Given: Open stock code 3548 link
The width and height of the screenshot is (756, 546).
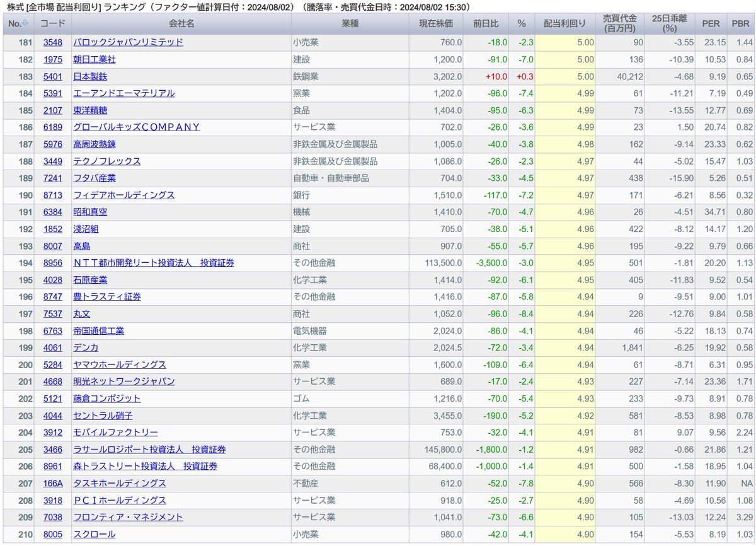Looking at the screenshot, I should (x=53, y=42).
